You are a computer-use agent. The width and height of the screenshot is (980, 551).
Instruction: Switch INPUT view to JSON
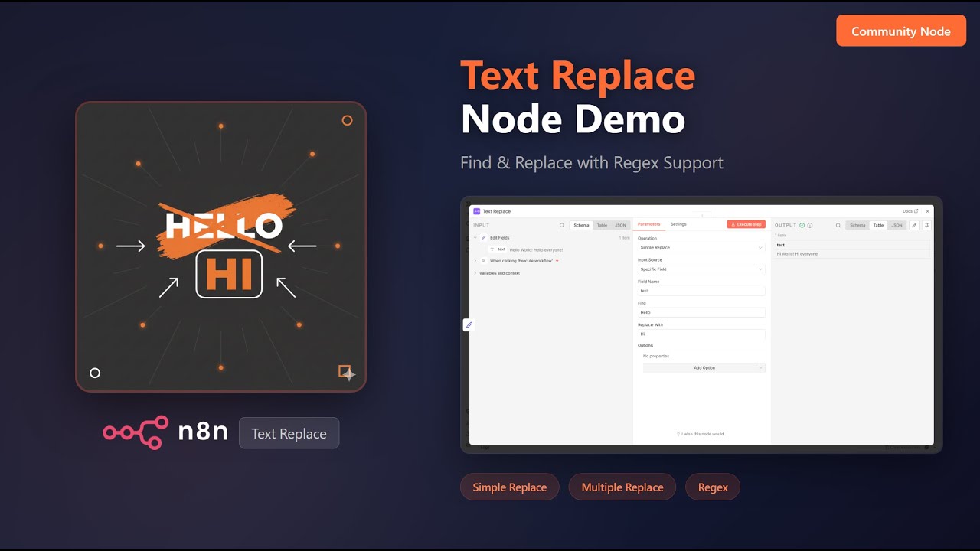point(620,225)
